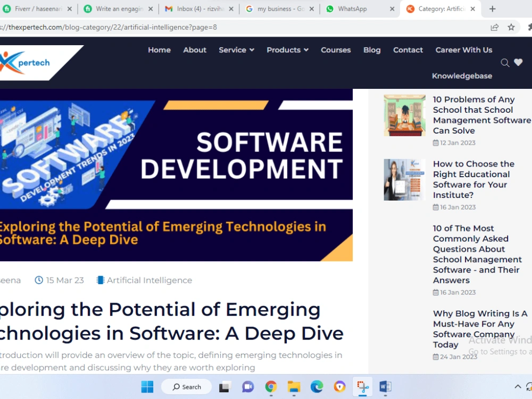Click the educational software article thumbnail

[x=404, y=180]
